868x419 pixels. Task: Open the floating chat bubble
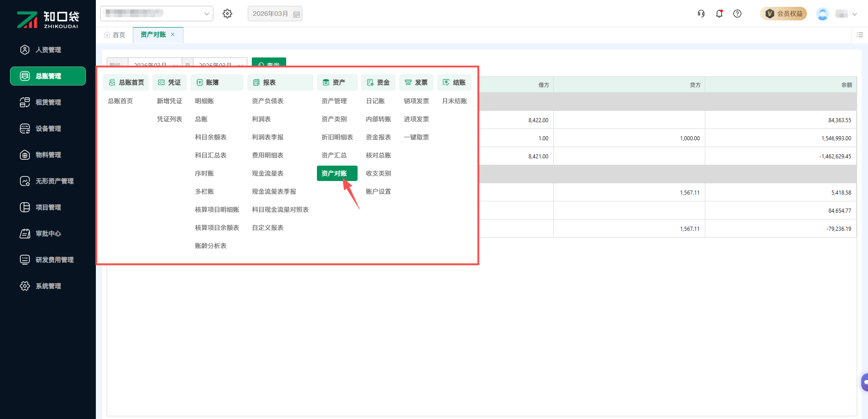click(864, 382)
